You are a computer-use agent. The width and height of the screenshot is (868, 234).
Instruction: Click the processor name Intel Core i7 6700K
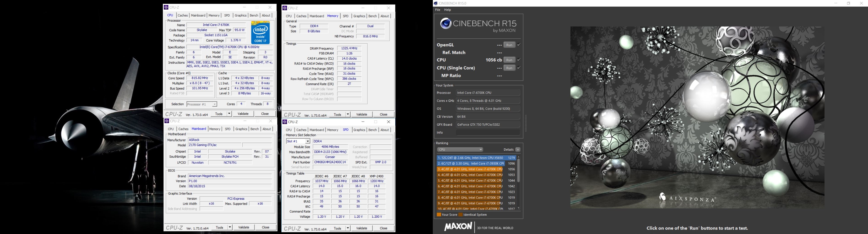216,25
